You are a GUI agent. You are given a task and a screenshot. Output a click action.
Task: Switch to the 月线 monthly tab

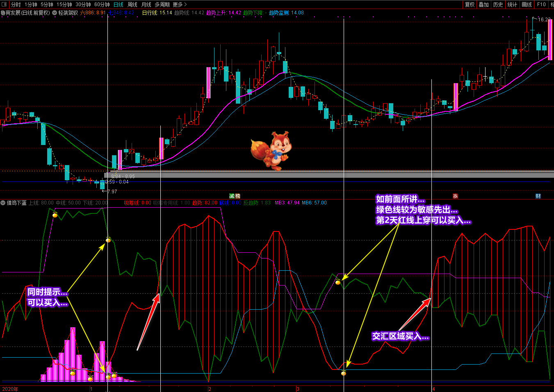[146, 5]
